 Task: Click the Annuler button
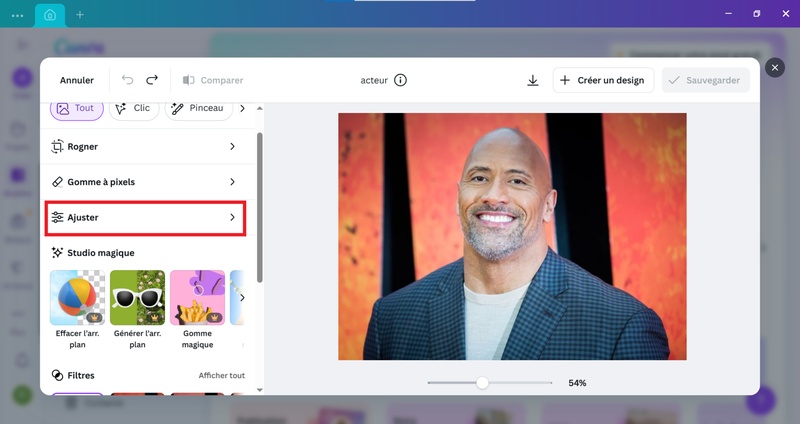[x=77, y=80]
